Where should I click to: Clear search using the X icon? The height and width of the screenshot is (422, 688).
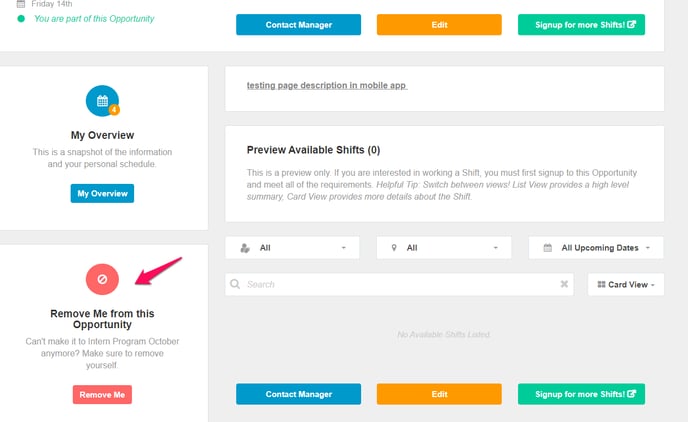pos(564,284)
